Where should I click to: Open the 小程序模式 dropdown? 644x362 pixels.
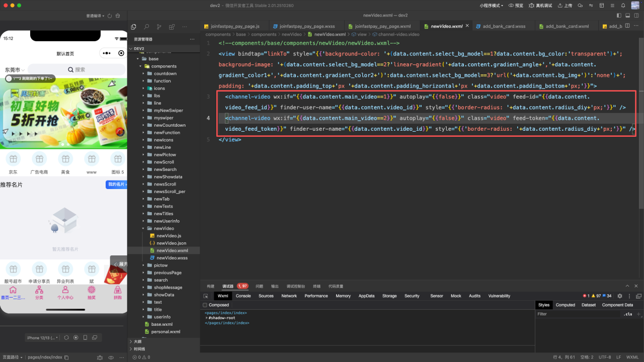tap(492, 6)
